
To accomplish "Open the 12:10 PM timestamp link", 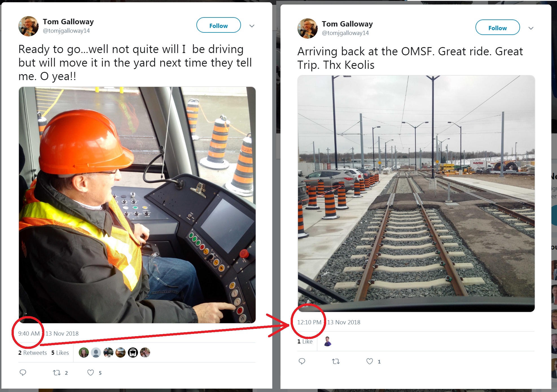I will [309, 322].
